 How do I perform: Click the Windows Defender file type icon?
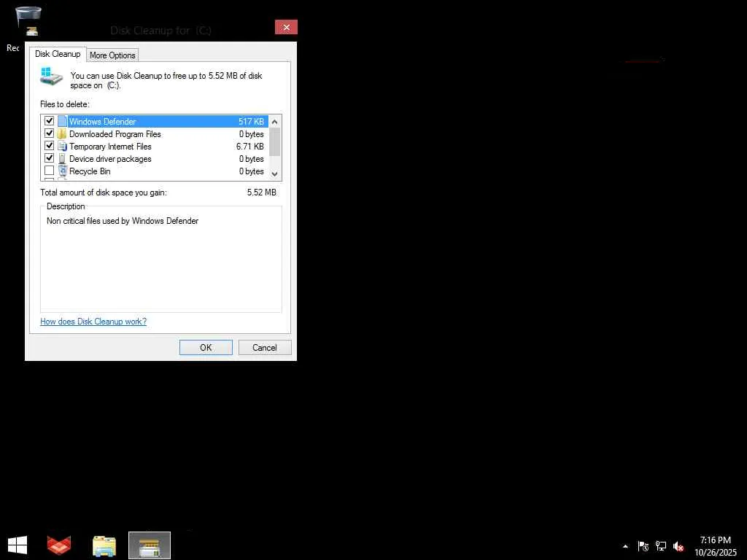[63, 122]
